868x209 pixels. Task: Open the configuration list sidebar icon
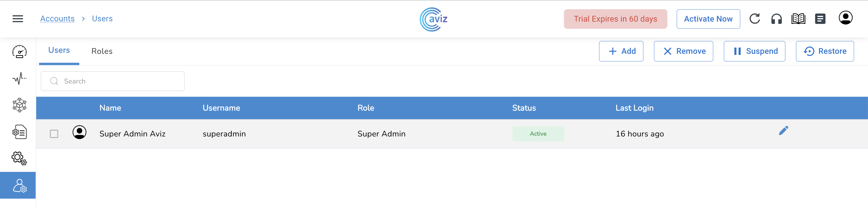point(20,132)
